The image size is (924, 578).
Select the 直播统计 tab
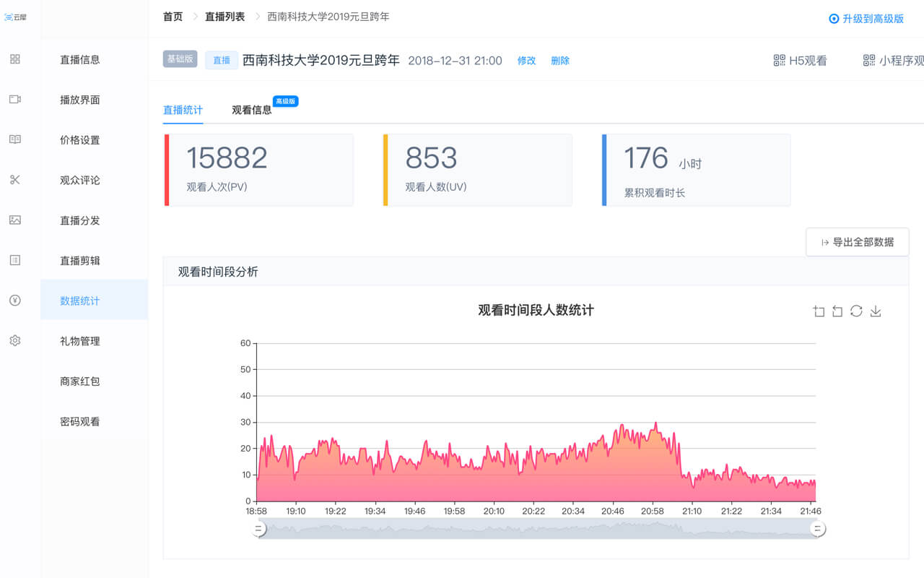183,110
